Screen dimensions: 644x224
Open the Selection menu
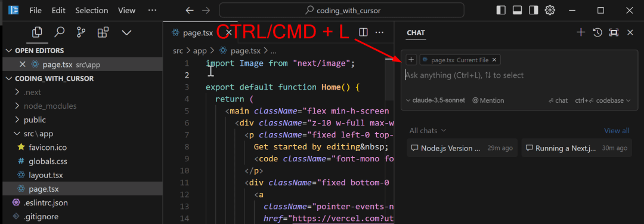[x=92, y=10]
